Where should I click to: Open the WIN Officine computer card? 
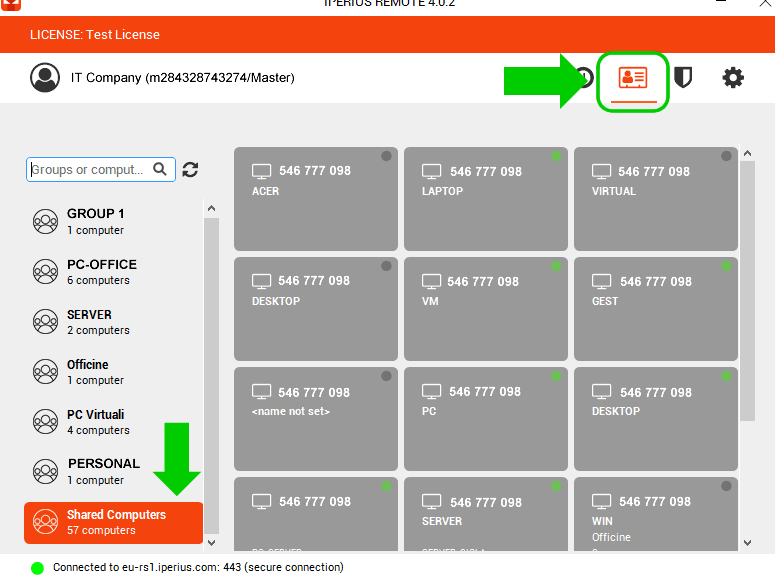[x=656, y=514]
